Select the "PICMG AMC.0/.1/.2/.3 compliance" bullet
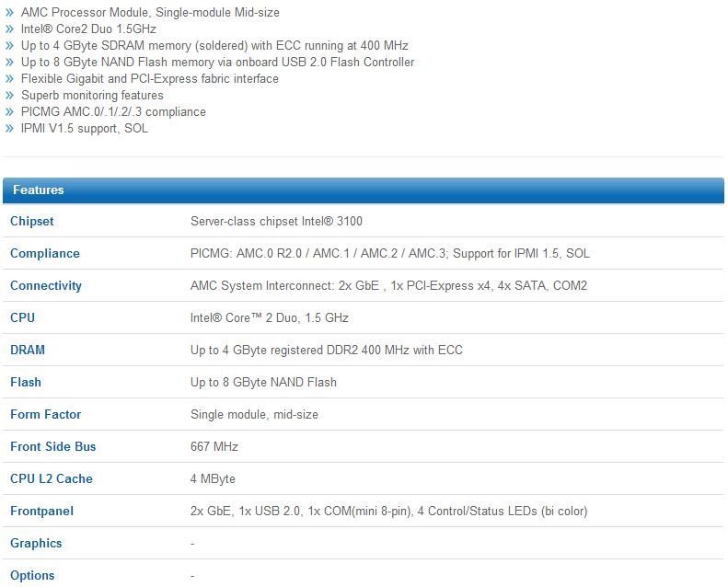Screen dimensions: 728x587 coord(113,112)
